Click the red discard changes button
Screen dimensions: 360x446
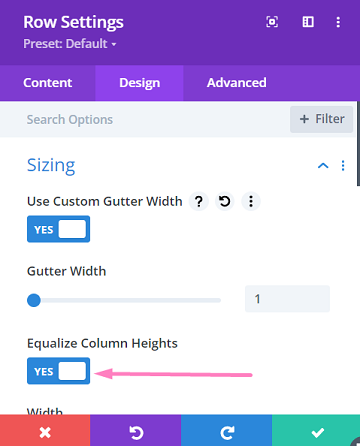(45, 431)
